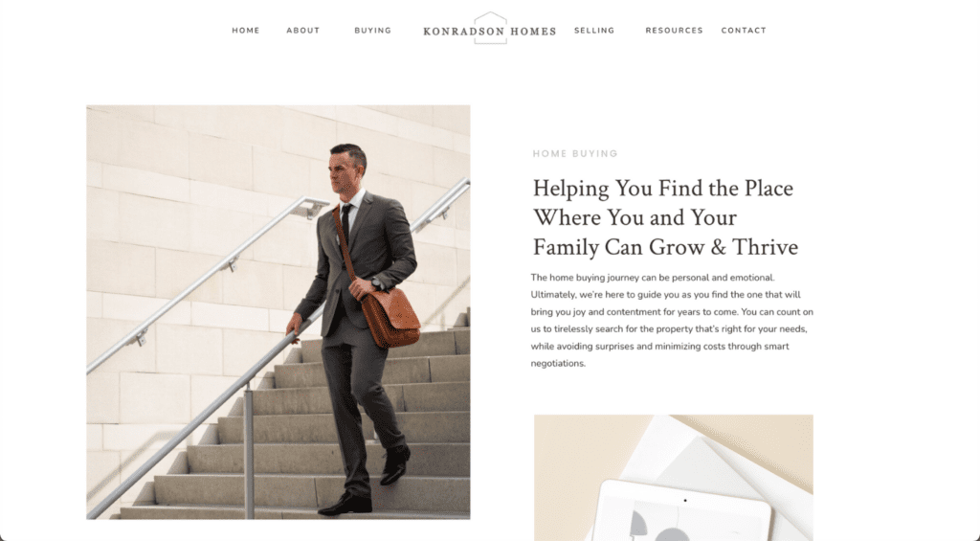Open the Buying nav link

(372, 30)
